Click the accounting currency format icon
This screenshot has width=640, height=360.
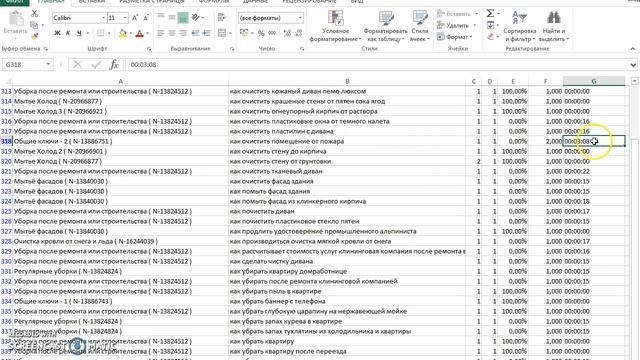(x=244, y=33)
